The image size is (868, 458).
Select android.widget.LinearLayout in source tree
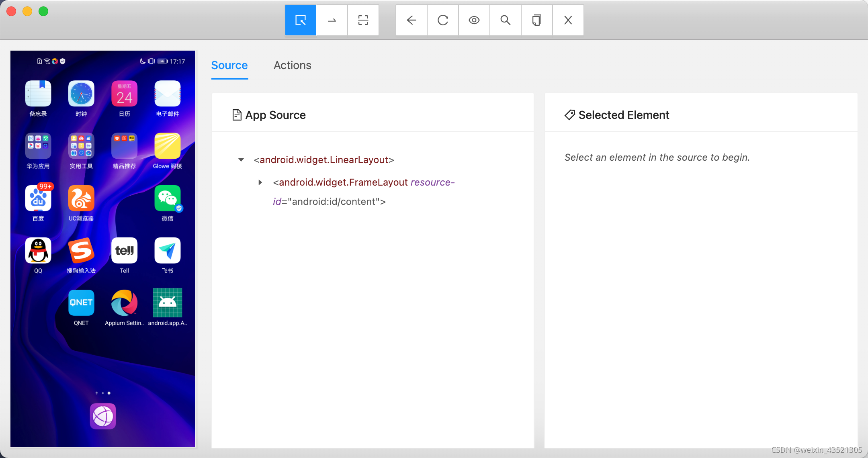pos(324,160)
